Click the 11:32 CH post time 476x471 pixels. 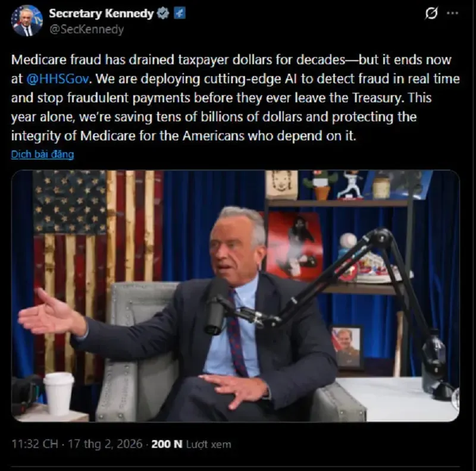pyautogui.click(x=35, y=444)
